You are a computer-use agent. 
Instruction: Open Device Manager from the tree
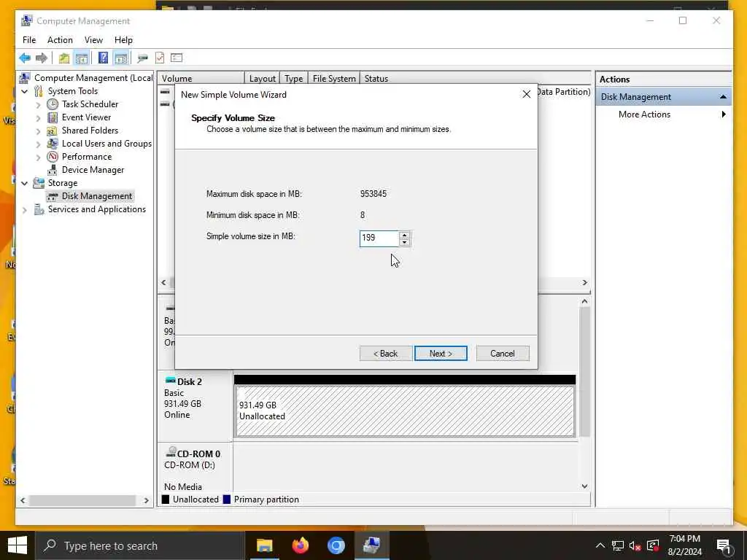tap(93, 170)
